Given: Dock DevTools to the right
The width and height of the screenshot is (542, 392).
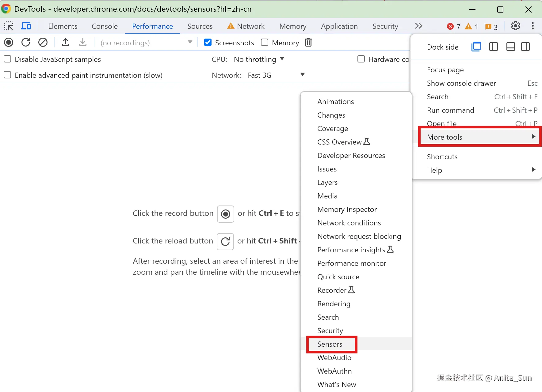Looking at the screenshot, I should click(525, 47).
